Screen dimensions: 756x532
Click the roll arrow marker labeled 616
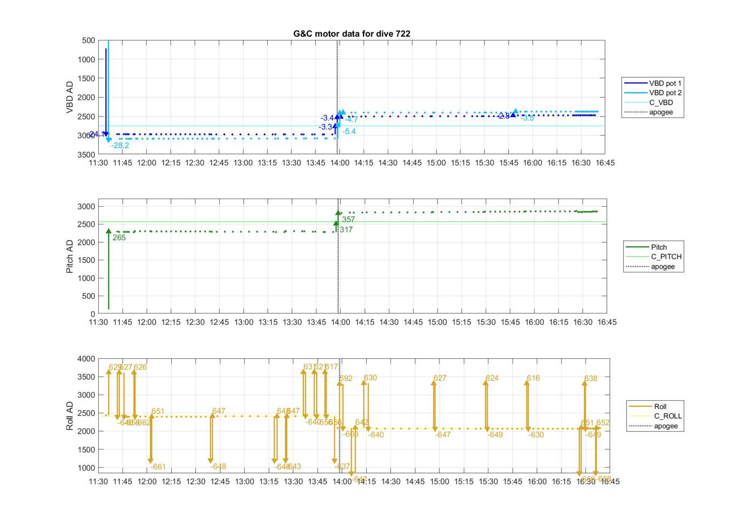[x=527, y=384]
